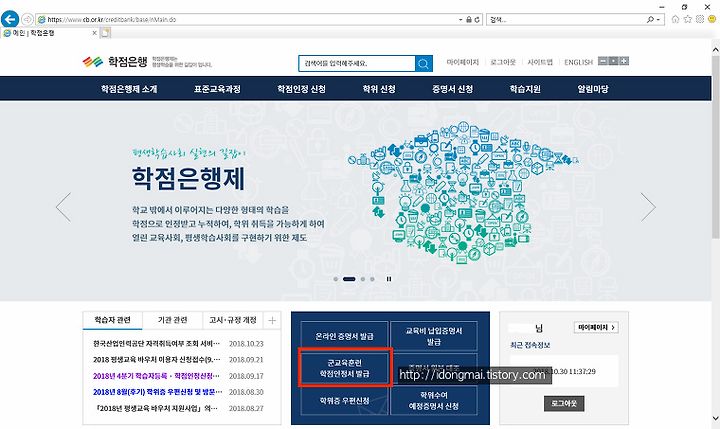This screenshot has width=720, height=429.
Task: Open the 사이트맵 link
Action: [x=540, y=62]
